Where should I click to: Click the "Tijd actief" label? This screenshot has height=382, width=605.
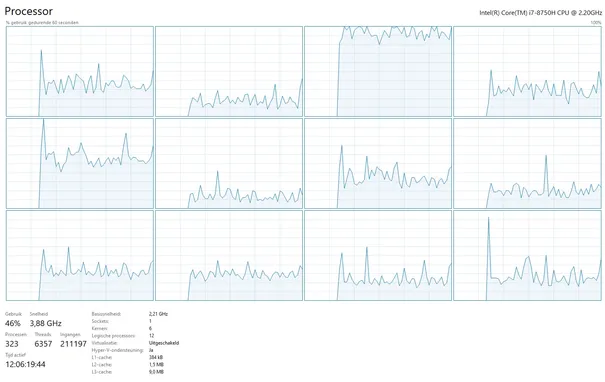(x=15, y=355)
